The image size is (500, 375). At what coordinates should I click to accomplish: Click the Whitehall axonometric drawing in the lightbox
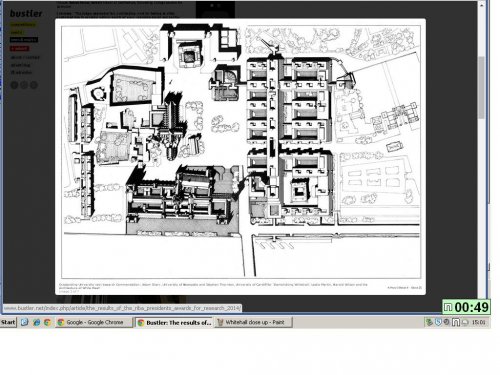[241, 152]
